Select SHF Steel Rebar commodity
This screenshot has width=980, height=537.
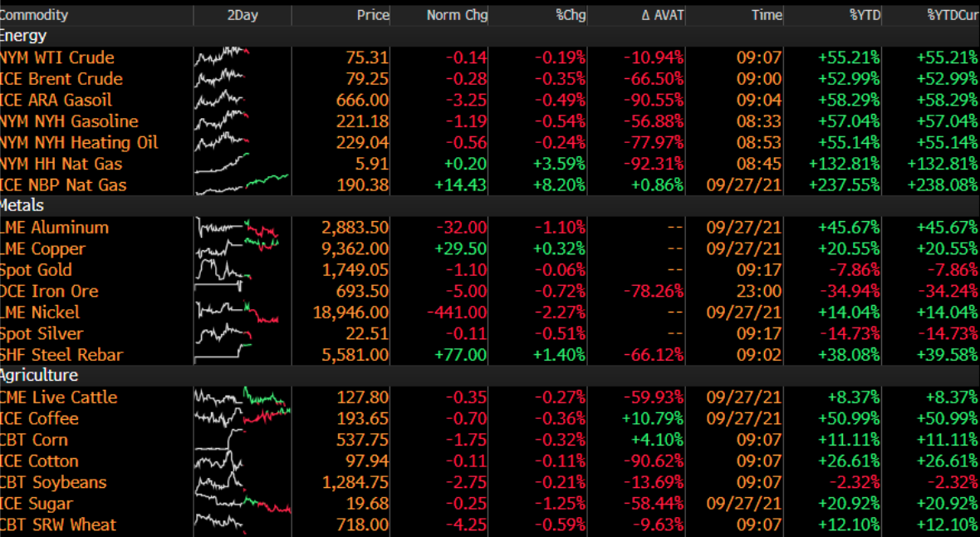[61, 355]
